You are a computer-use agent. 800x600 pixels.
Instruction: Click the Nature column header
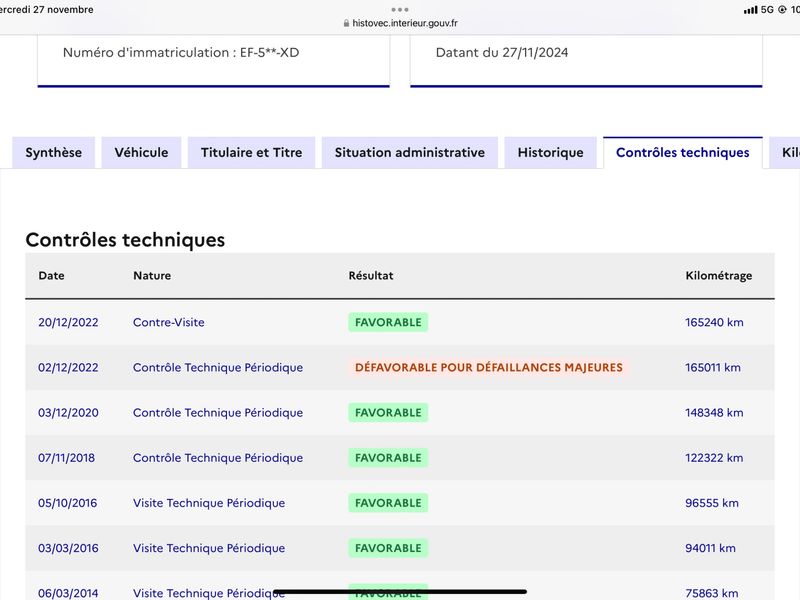click(x=152, y=276)
